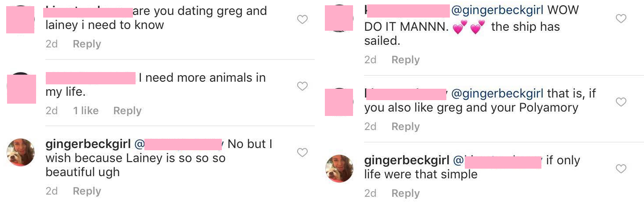The height and width of the screenshot is (206, 644).
Task: Reply to "the ship has sailed" comment
Action: pyautogui.click(x=405, y=60)
